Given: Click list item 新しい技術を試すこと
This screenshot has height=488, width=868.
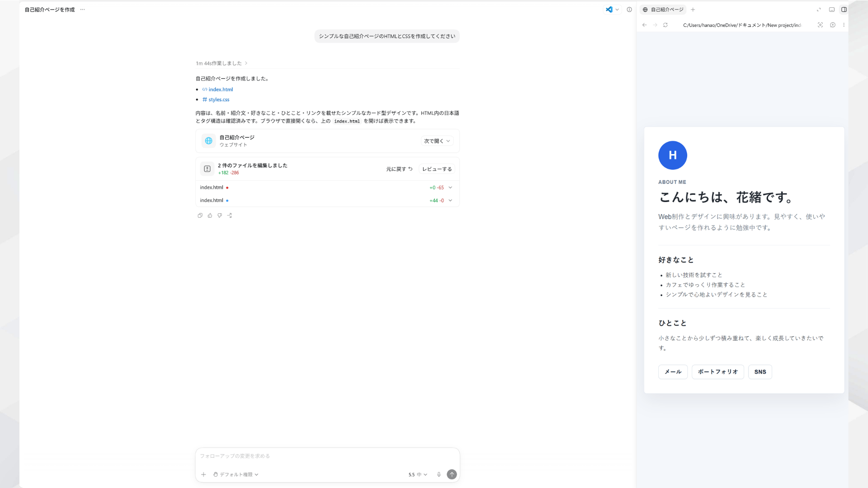Looking at the screenshot, I should tap(694, 275).
